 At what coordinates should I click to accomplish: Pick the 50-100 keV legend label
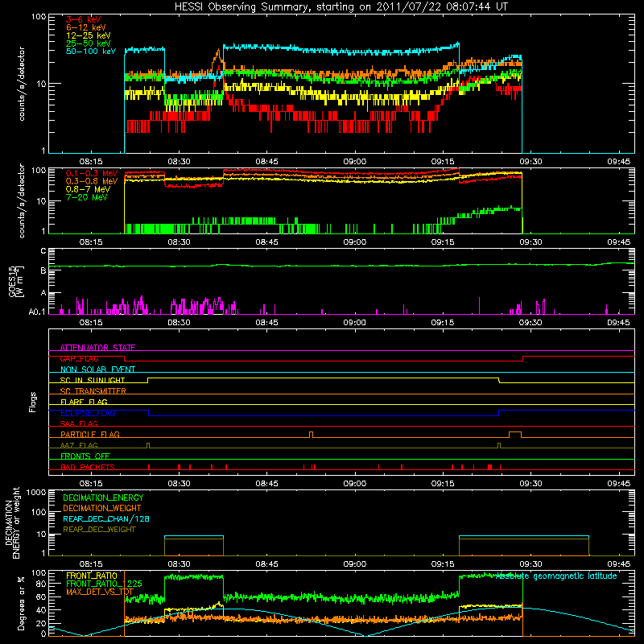click(x=91, y=52)
